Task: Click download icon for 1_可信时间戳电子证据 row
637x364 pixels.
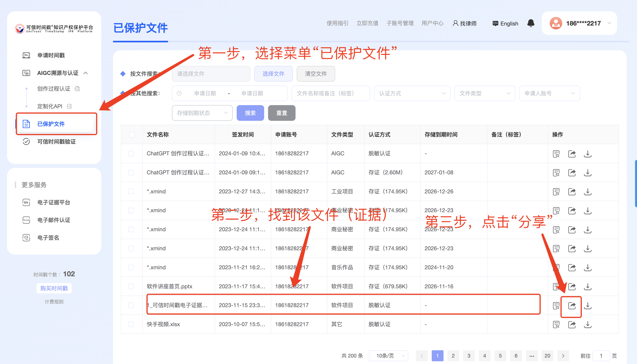Action: (x=588, y=306)
